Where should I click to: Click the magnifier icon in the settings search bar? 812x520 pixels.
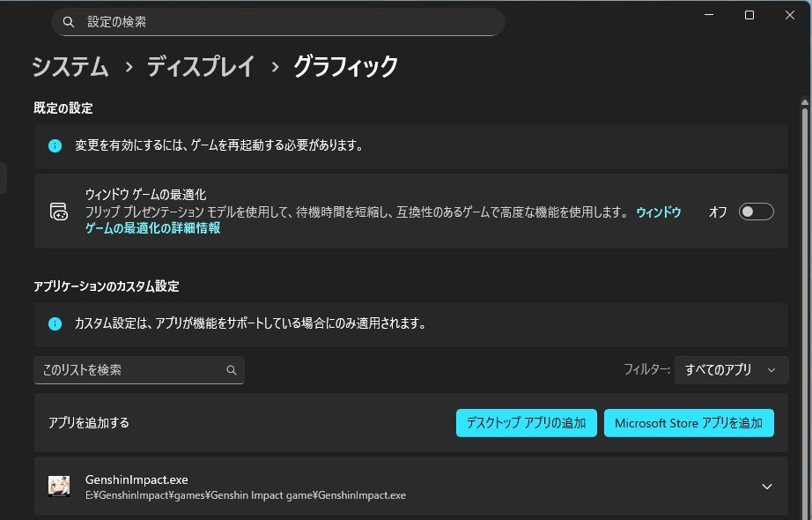click(70, 22)
